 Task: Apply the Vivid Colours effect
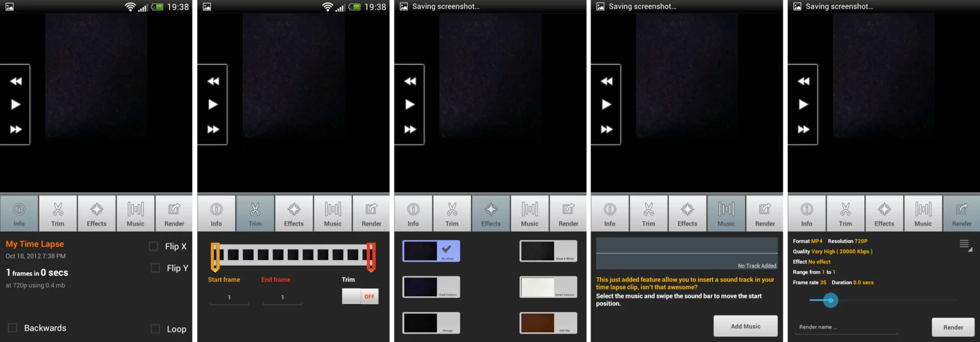point(431,287)
